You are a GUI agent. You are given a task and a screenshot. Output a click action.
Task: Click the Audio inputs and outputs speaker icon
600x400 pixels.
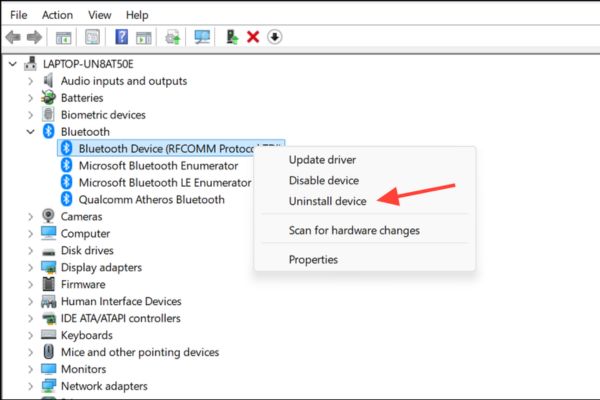[48, 81]
